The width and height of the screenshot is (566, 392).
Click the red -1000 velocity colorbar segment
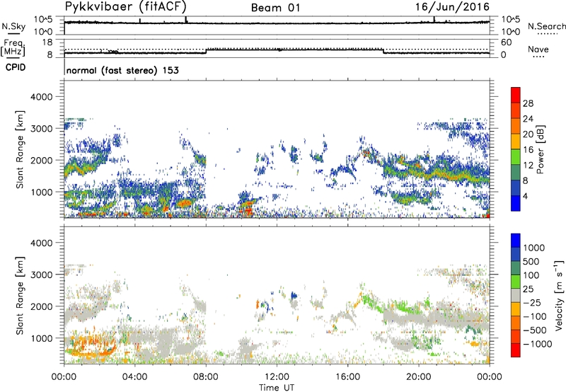516,350
